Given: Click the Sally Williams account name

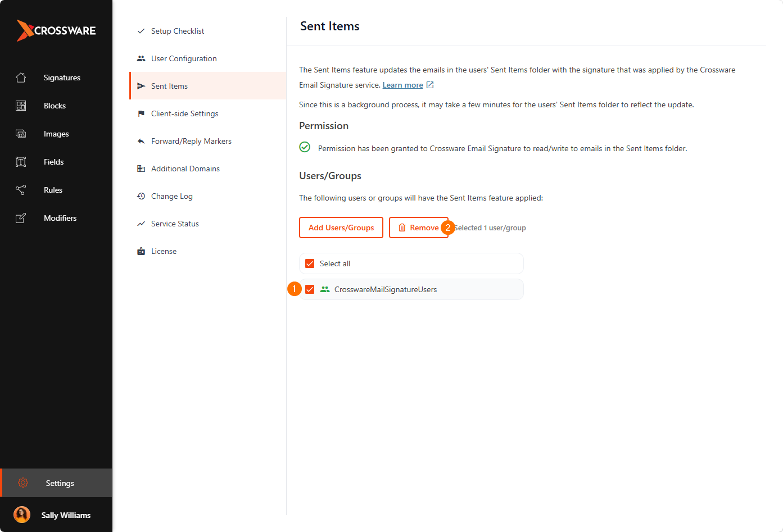Looking at the screenshot, I should click(66, 515).
